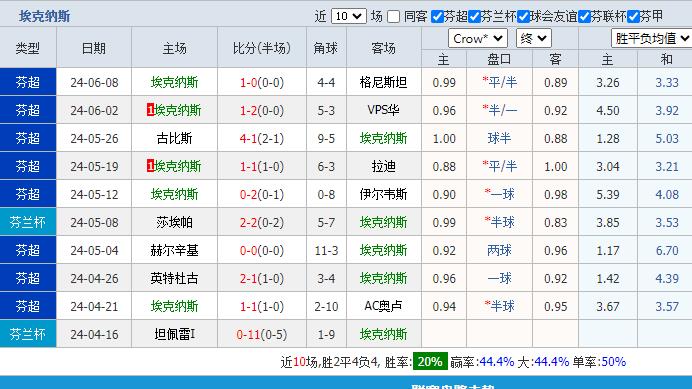Uncheck the 芬联杯 filter checkbox
Image resolution: width=692 pixels, height=389 pixels.
coord(584,17)
